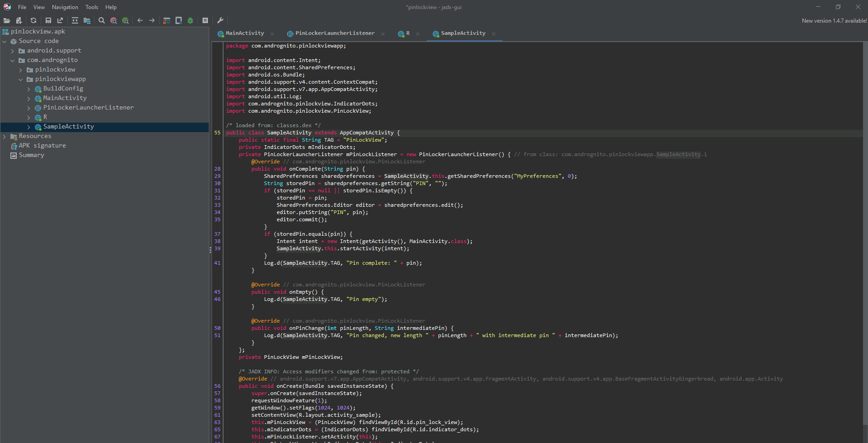The image size is (868, 443).
Task: Close the MainActivity tab
Action: [x=272, y=34]
